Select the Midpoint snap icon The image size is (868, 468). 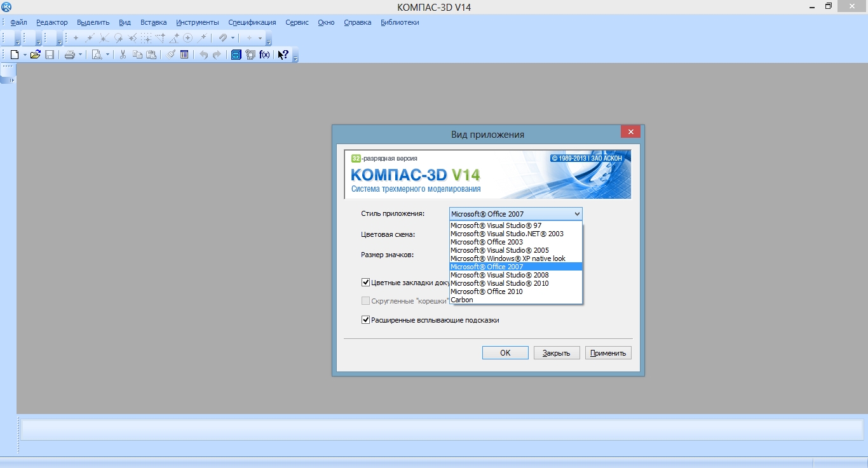[x=90, y=38]
